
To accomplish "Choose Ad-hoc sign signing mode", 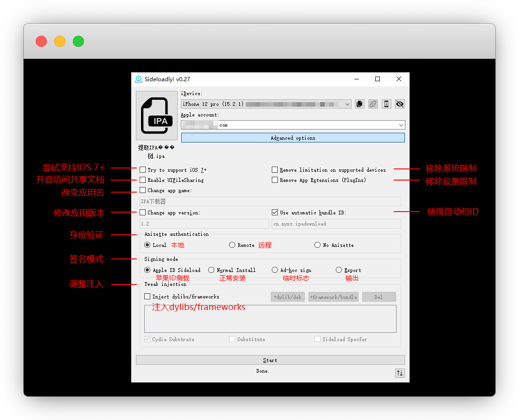I will (x=275, y=270).
